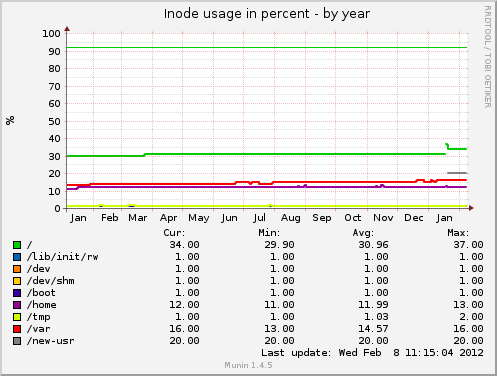Click the orange swatch for /dev
497x376 pixels.
click(17, 269)
